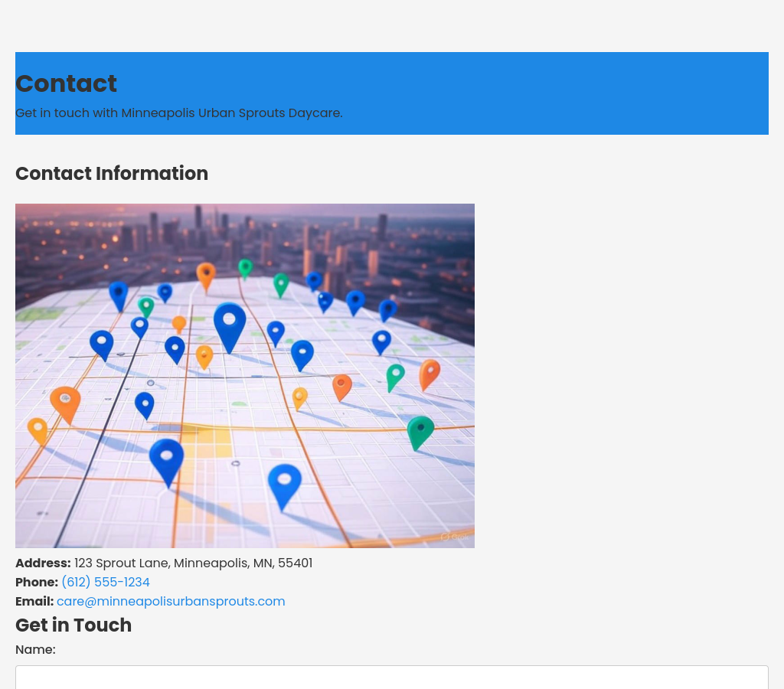
Task: Call the (612) 555-1234 phone link
Action: (x=106, y=583)
